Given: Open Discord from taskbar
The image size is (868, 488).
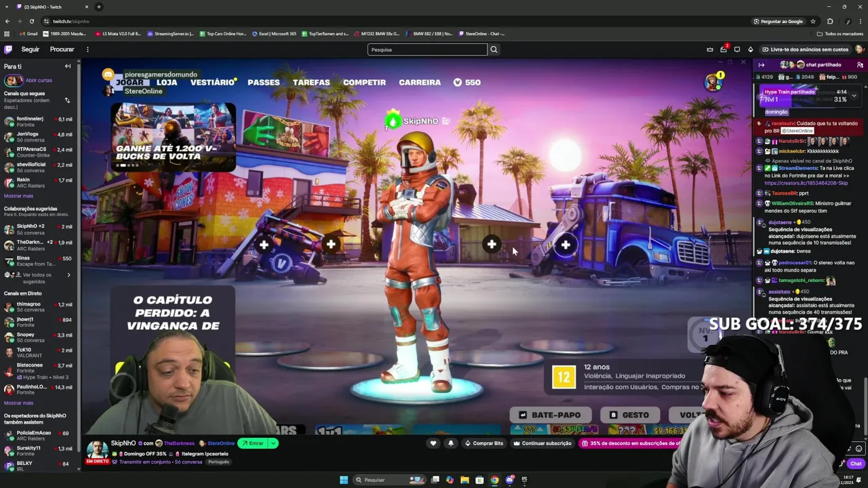Looking at the screenshot, I should (509, 480).
